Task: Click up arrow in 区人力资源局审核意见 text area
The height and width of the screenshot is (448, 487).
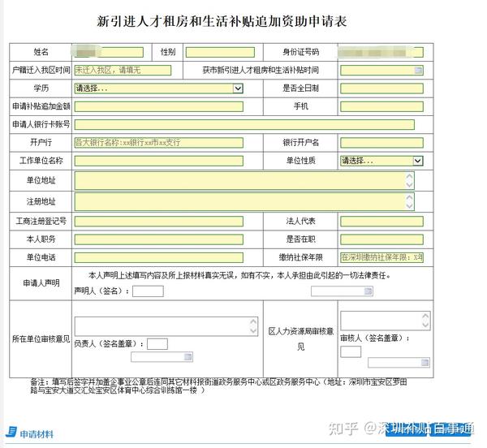Action: pyautogui.click(x=425, y=316)
